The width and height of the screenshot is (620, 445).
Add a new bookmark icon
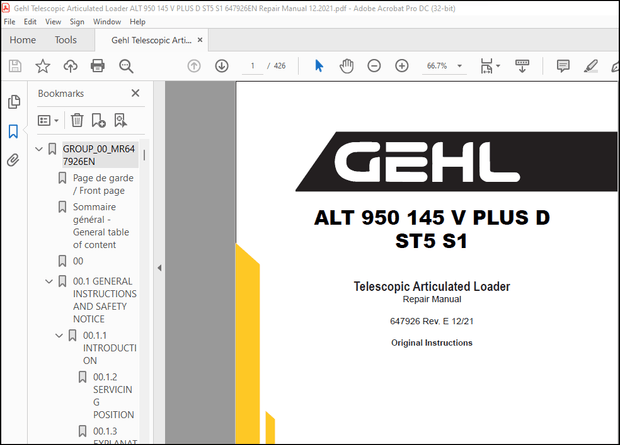coord(98,120)
